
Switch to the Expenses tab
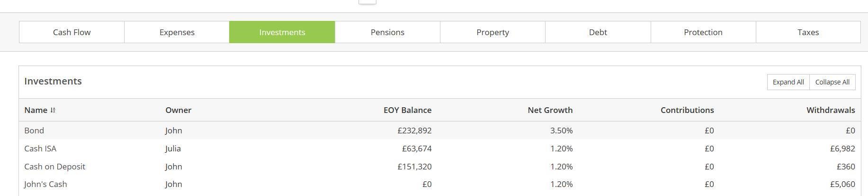pos(177,32)
